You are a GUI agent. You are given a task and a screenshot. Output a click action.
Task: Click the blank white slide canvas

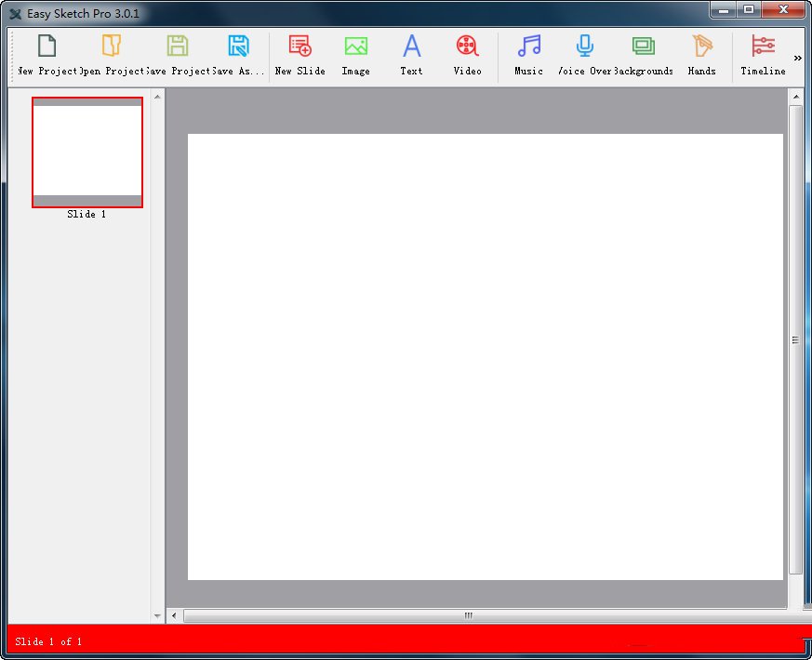pos(485,357)
